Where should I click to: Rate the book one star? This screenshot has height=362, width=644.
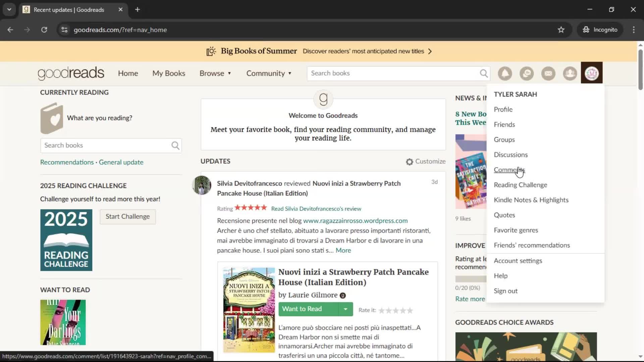[x=382, y=311]
